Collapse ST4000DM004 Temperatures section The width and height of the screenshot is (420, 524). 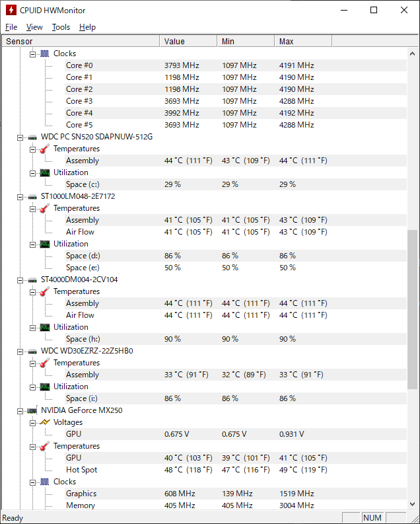coord(32,292)
